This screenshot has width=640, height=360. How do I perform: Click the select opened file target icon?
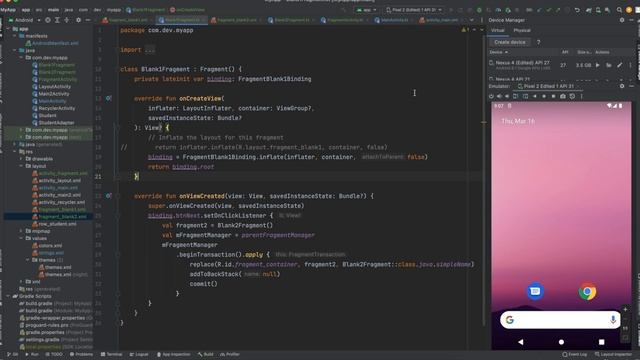click(48, 20)
